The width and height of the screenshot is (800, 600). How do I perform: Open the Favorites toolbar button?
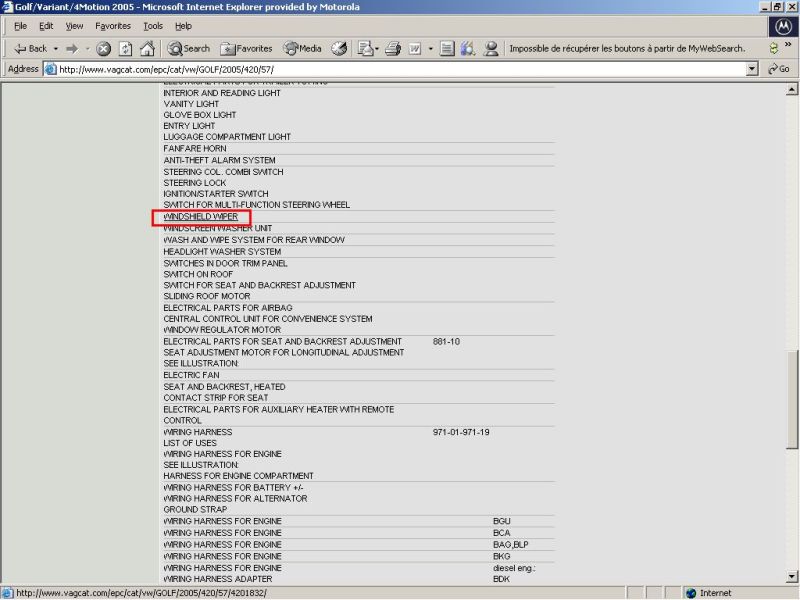click(246, 48)
